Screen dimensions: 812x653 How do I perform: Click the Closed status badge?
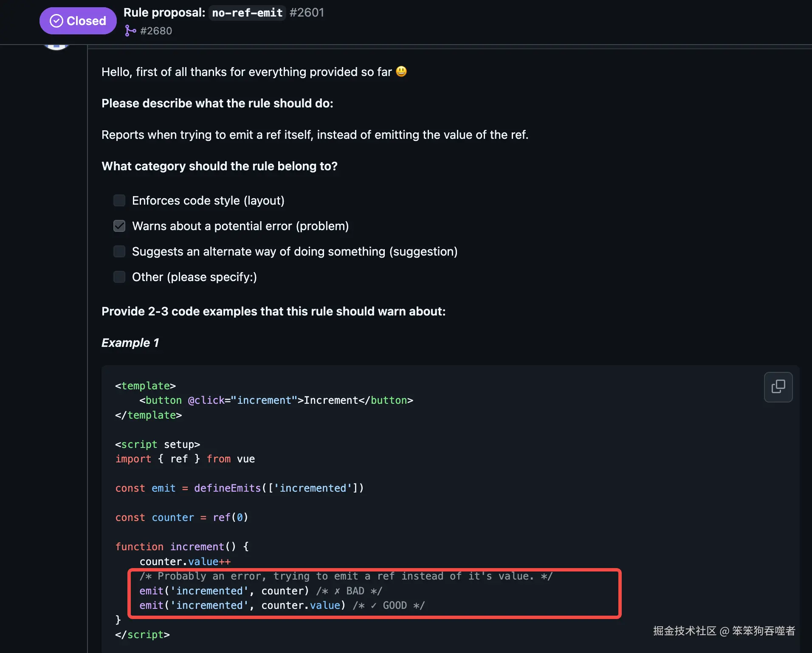click(x=78, y=21)
